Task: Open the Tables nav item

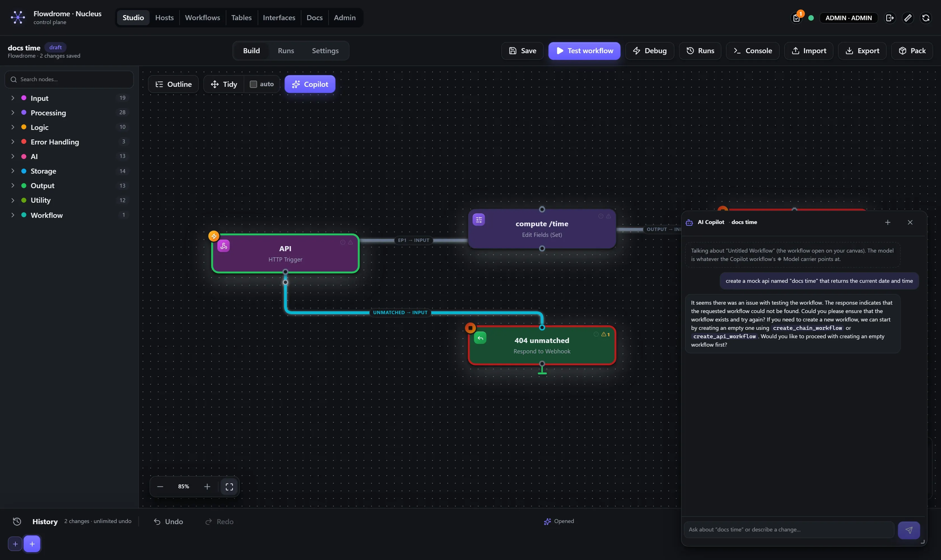Action: coord(242,18)
